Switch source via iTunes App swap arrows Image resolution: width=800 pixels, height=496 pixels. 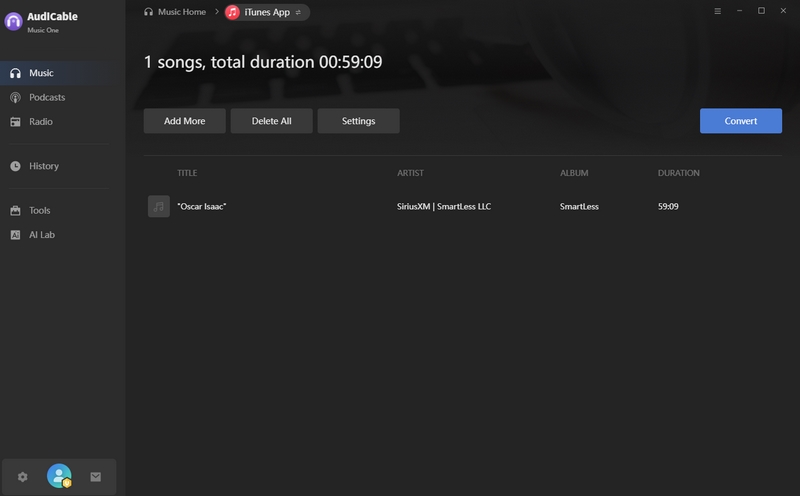[x=298, y=12]
